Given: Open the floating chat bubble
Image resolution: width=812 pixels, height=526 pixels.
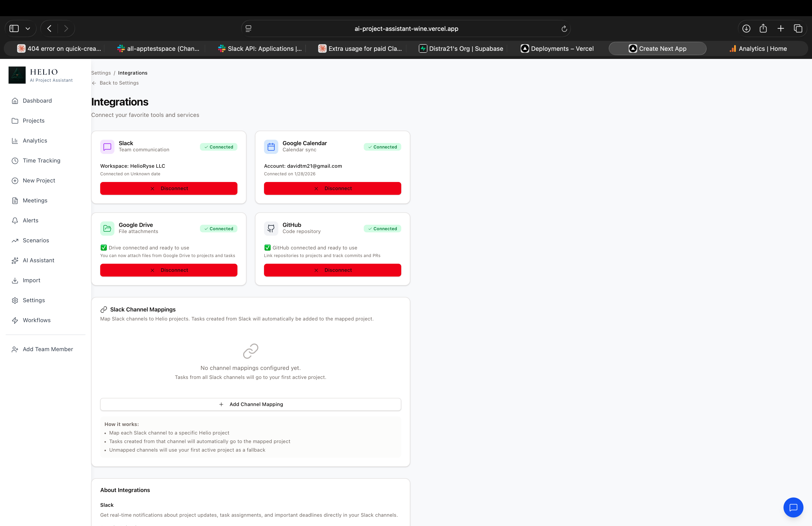Looking at the screenshot, I should click(793, 507).
